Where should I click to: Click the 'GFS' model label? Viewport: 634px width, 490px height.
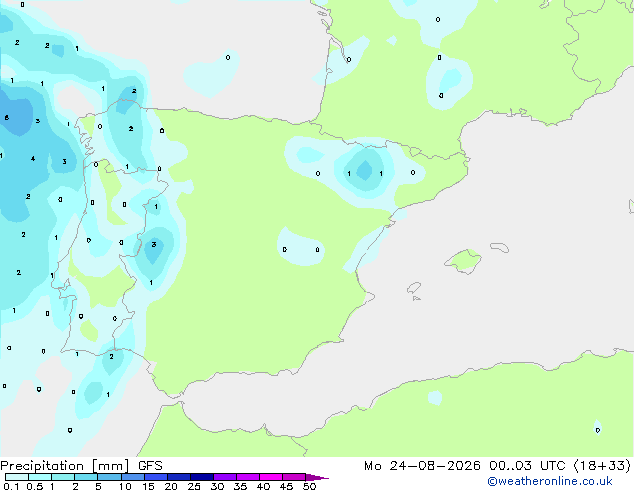coord(150,466)
